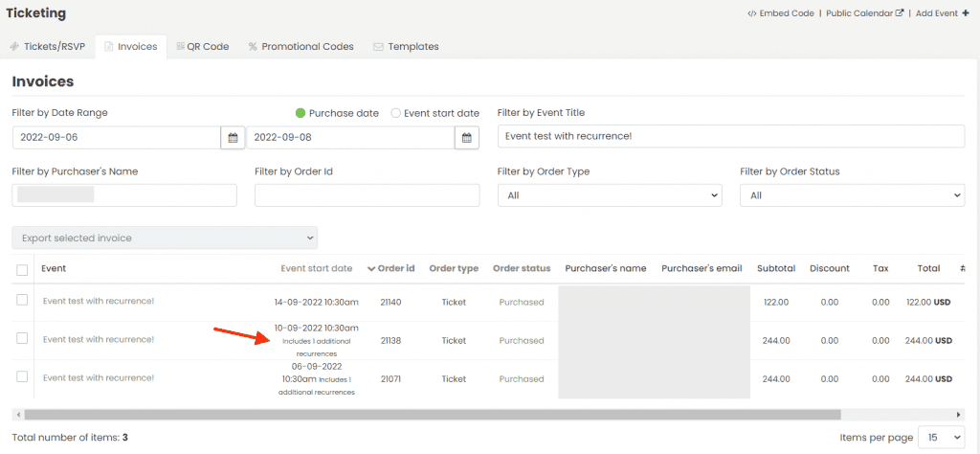Click the Filter by Order Id field

(x=367, y=195)
